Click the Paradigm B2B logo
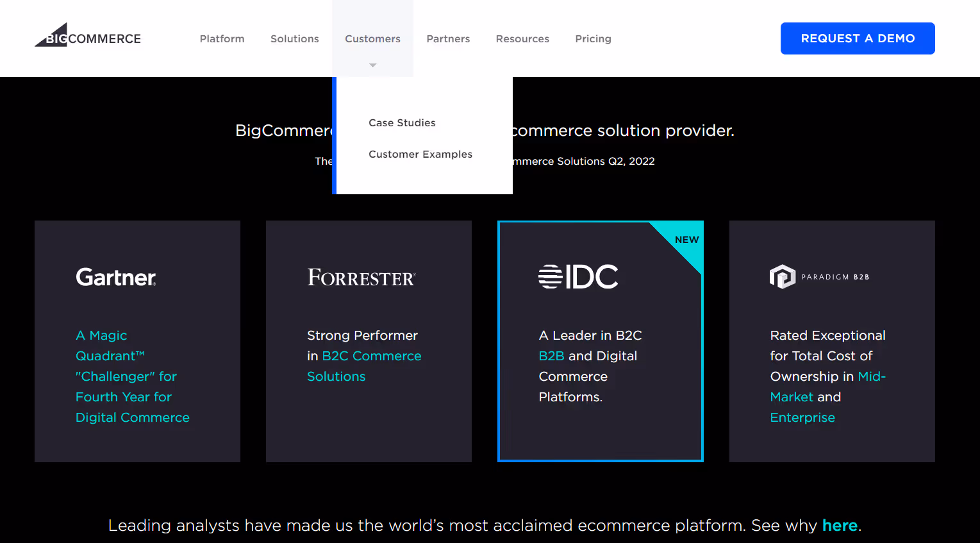Viewport: 980px width, 543px height. [818, 276]
